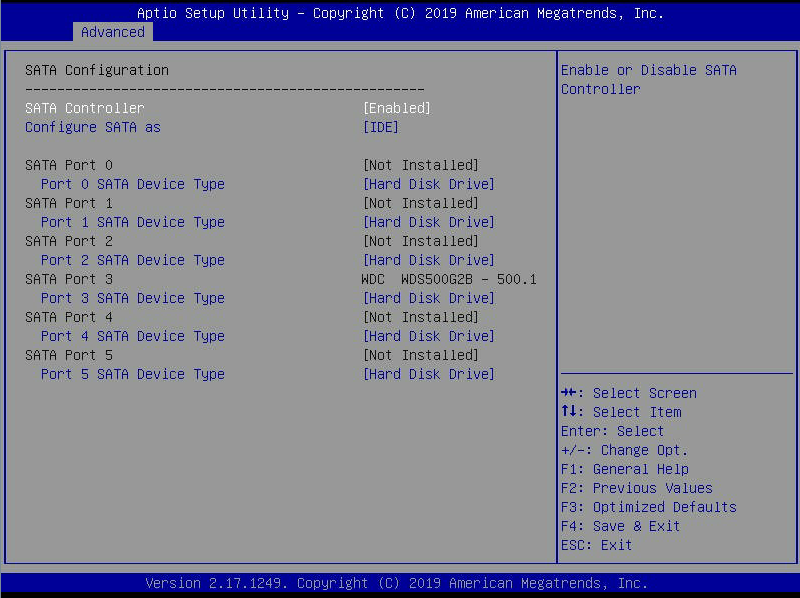The image size is (800, 598).
Task: Click SATA Port 0 Not Installed status
Action: (x=420, y=165)
